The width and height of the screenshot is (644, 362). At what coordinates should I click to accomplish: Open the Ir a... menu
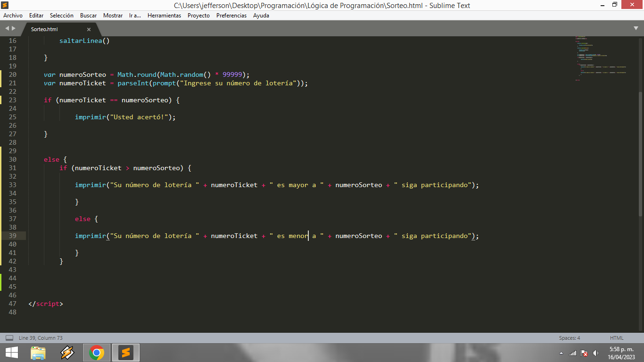pyautogui.click(x=135, y=16)
